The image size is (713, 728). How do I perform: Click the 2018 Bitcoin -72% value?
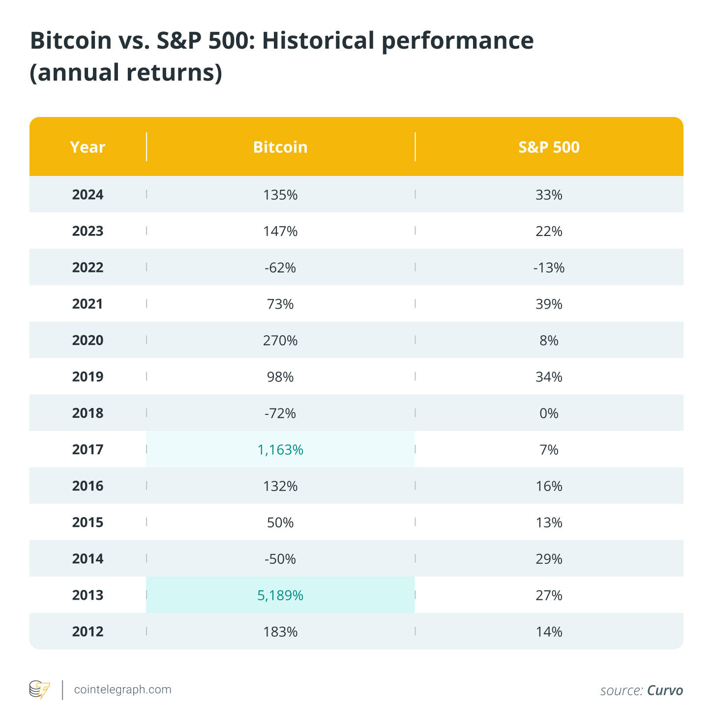(280, 413)
